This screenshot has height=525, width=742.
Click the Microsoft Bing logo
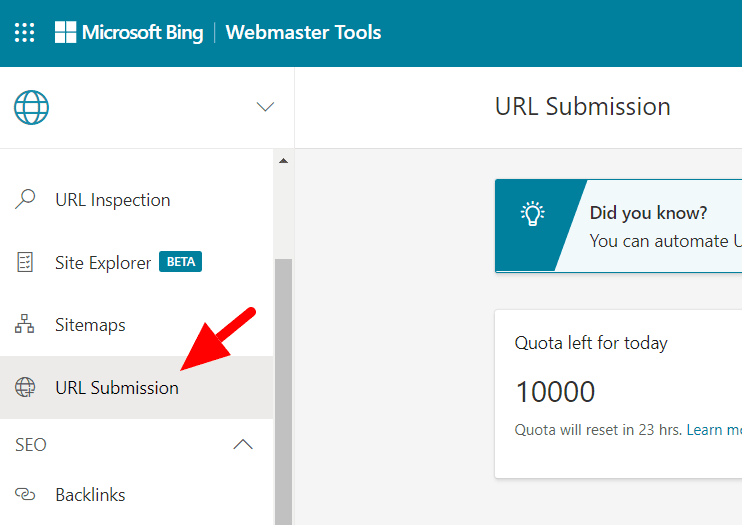coord(128,33)
